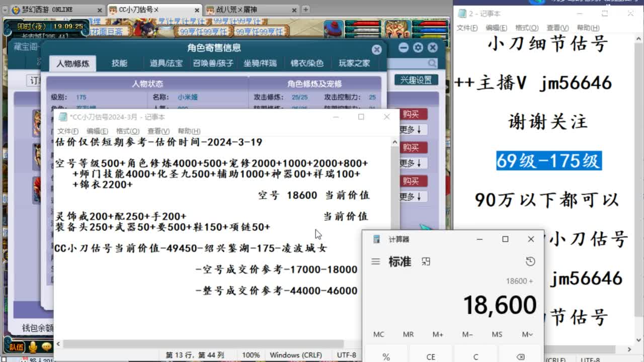Viewport: 644px width, 362px height.
Task: Switch to the 道具/法宝 tab
Action: [166, 63]
